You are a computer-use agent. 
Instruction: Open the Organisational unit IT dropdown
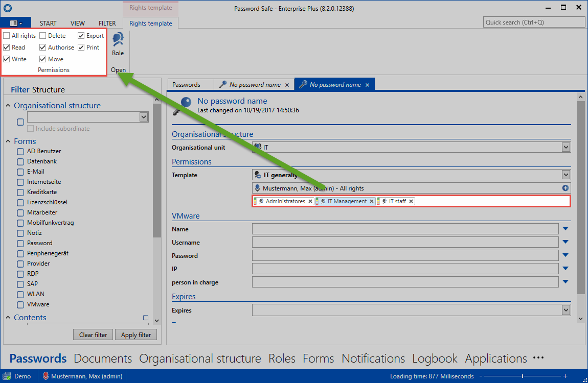pos(566,147)
